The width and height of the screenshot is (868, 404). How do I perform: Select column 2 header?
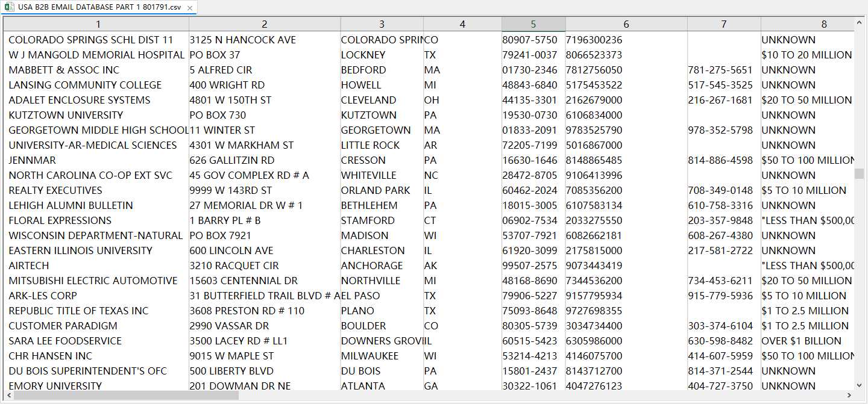tap(265, 24)
